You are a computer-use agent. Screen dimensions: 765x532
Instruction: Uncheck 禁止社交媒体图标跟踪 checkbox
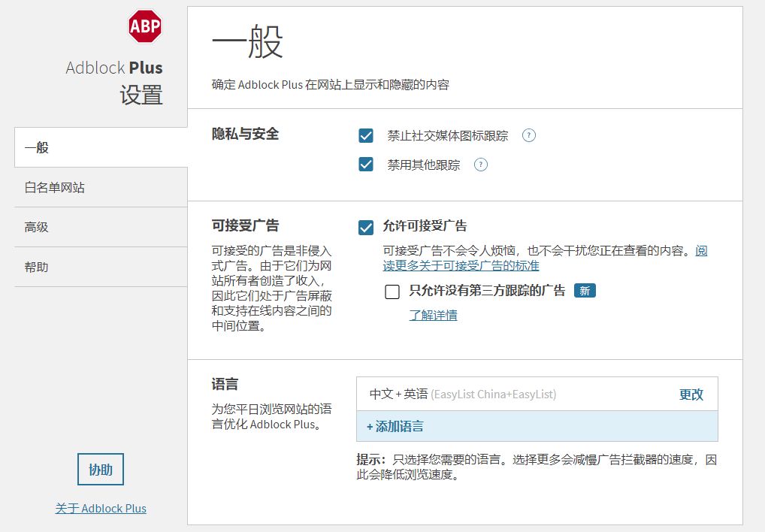366,135
